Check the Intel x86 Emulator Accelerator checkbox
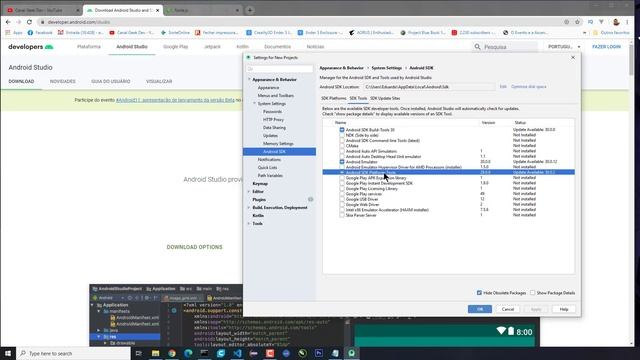The image size is (640, 360). 342,210
